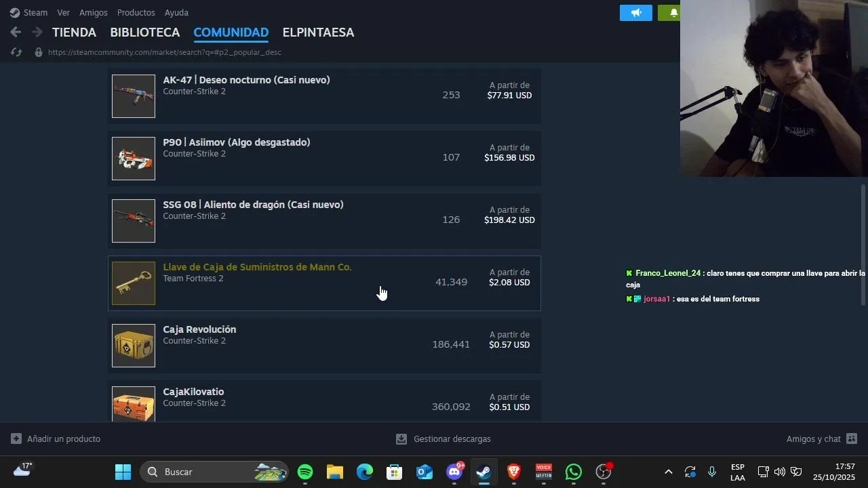Switch to the TIENDA tab
Screen dimensions: 868x488
click(74, 32)
